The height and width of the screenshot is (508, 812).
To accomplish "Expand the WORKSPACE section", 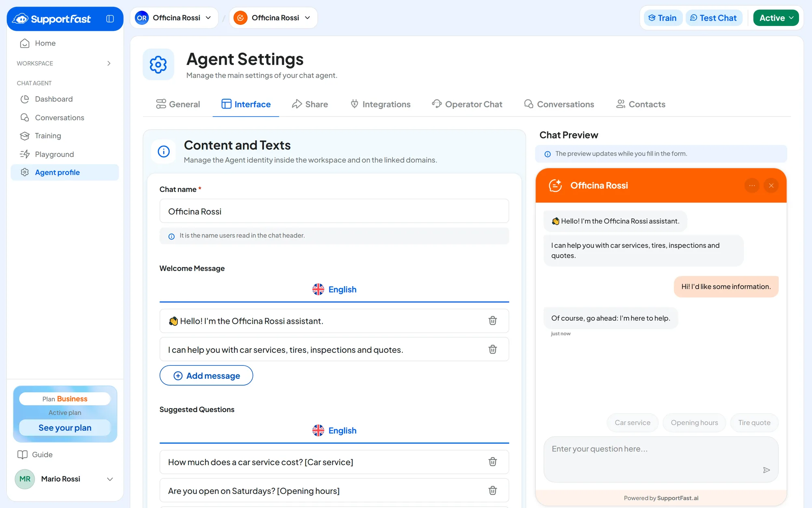I will 64,63.
